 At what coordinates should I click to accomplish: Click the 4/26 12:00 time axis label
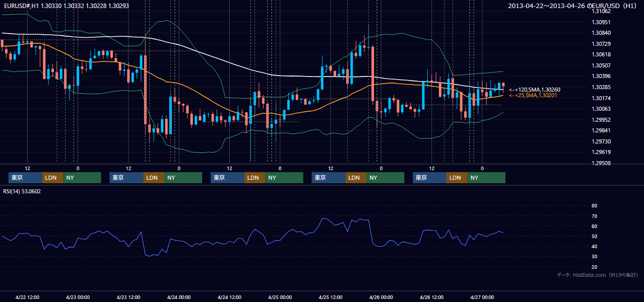pyautogui.click(x=431, y=297)
